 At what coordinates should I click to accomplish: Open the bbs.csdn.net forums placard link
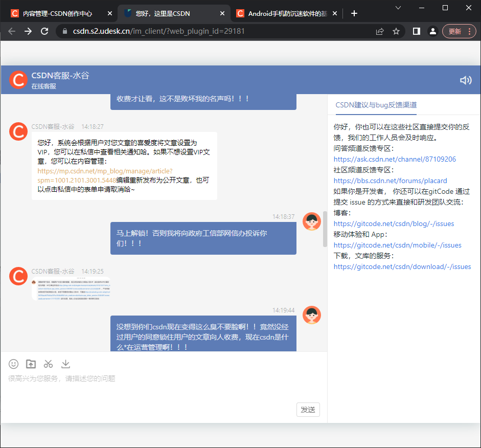(x=390, y=181)
